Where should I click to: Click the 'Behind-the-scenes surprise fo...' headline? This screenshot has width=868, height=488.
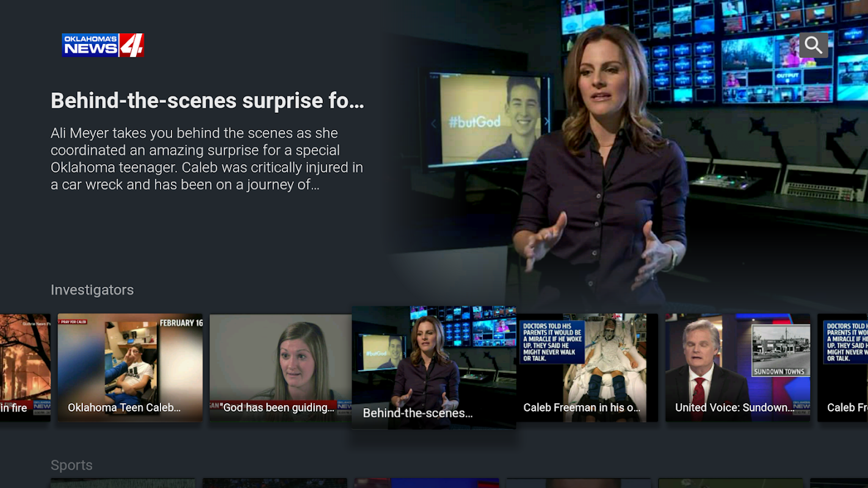pos(208,101)
